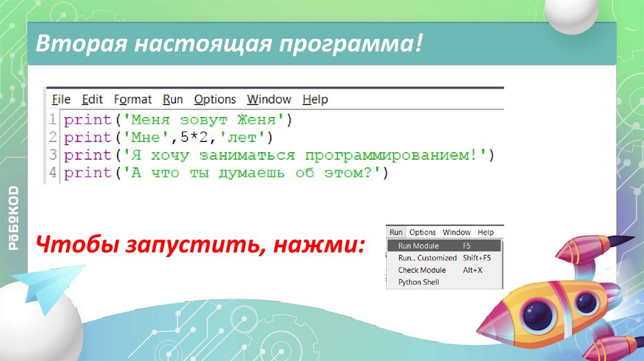Viewport: 644px width, 361px height.
Task: Click line number 3 in the gutter
Action: click(x=53, y=155)
